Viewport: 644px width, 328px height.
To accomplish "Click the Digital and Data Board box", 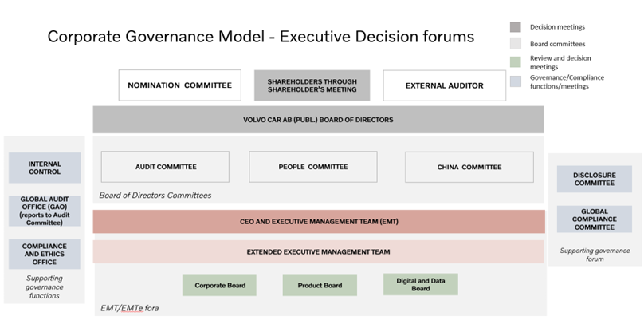I will pos(420,284).
